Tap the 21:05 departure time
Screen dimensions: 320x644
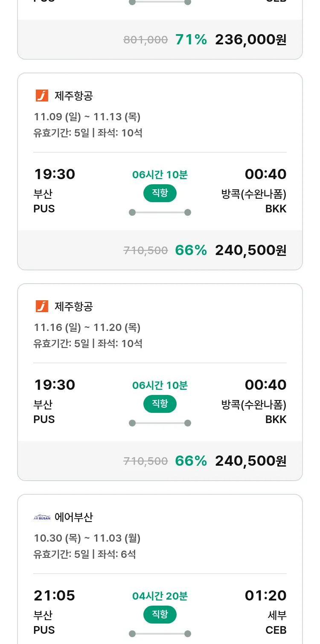coord(54,595)
